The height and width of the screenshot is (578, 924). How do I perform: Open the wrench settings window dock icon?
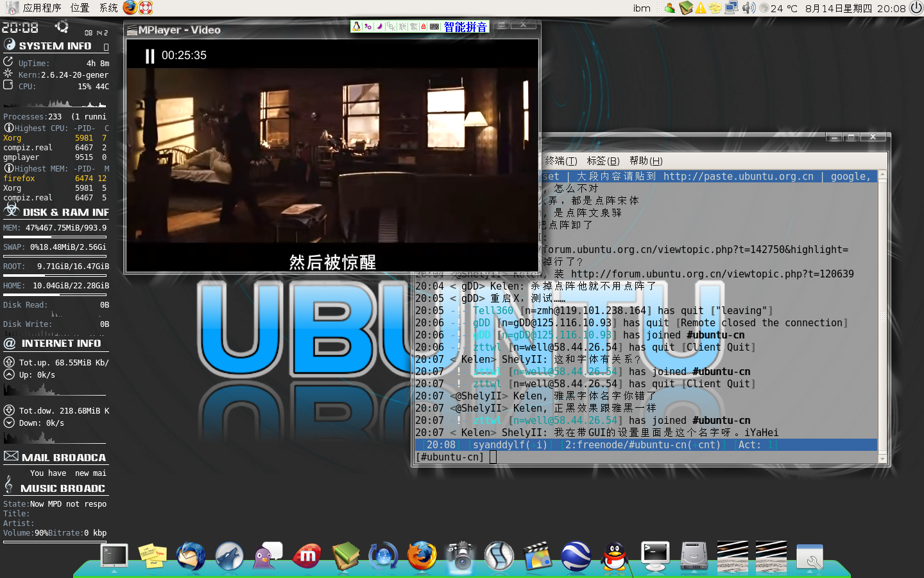point(810,556)
